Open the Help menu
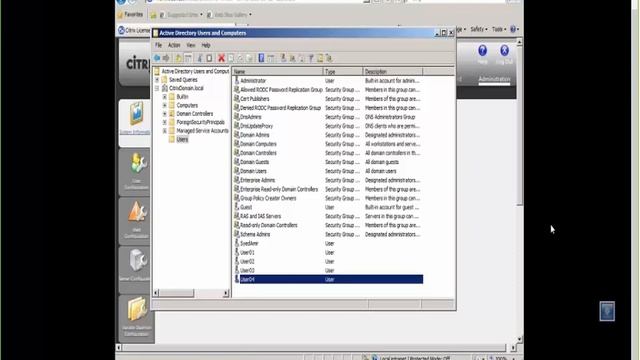This screenshot has height=360, width=640. pyautogui.click(x=206, y=45)
